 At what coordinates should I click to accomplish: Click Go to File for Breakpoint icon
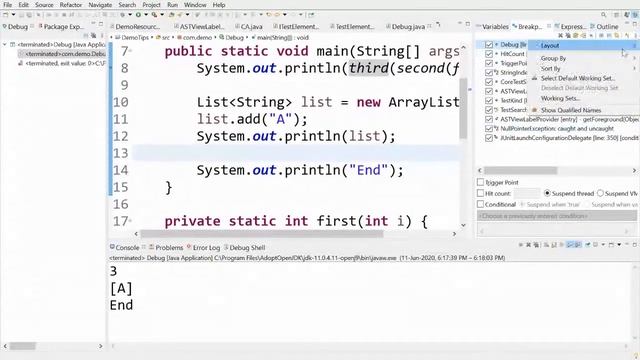coord(584,36)
